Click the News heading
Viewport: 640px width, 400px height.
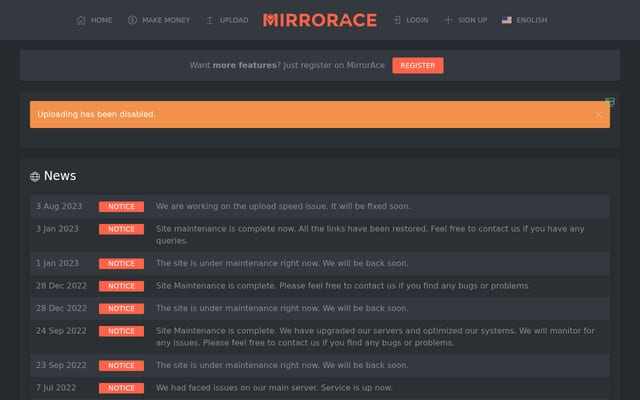point(60,176)
